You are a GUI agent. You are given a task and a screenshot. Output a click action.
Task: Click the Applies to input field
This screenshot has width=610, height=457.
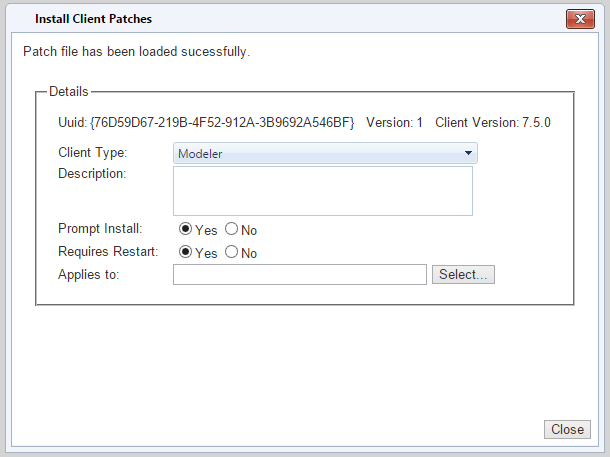coord(300,275)
